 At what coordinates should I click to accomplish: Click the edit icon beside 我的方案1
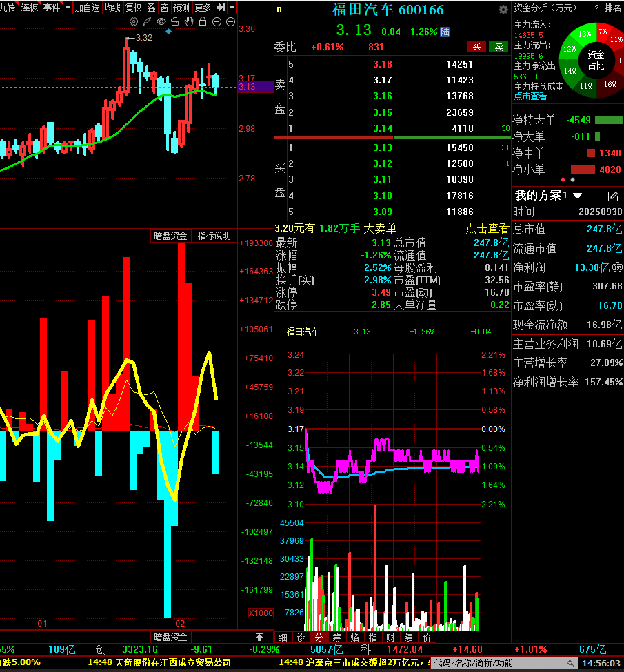[612, 196]
